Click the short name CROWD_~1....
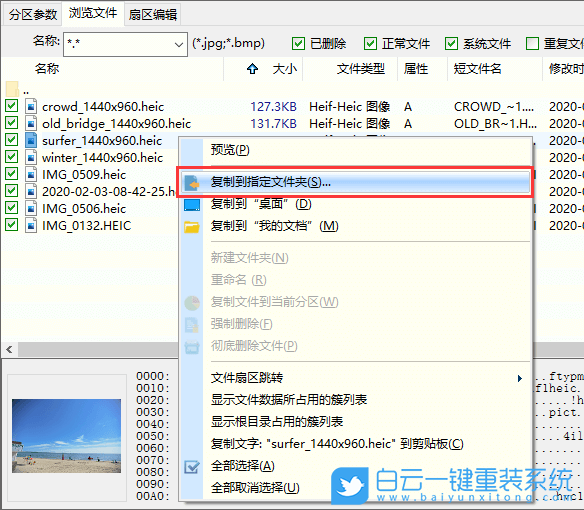 [494, 107]
